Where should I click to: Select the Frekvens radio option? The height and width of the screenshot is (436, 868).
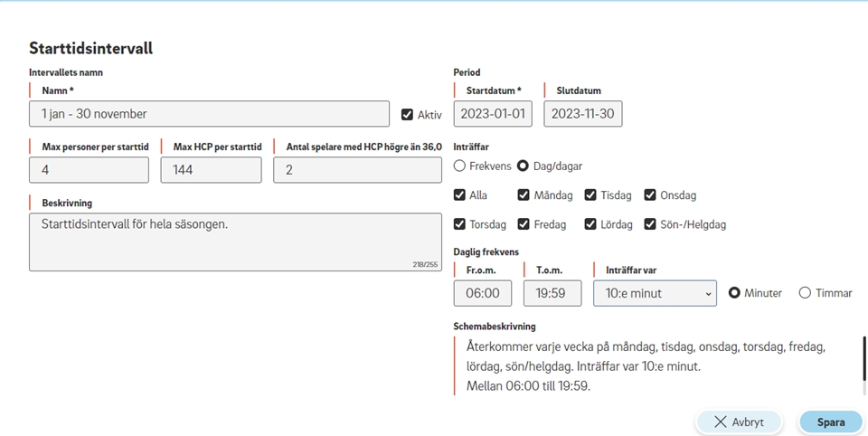pos(459,166)
